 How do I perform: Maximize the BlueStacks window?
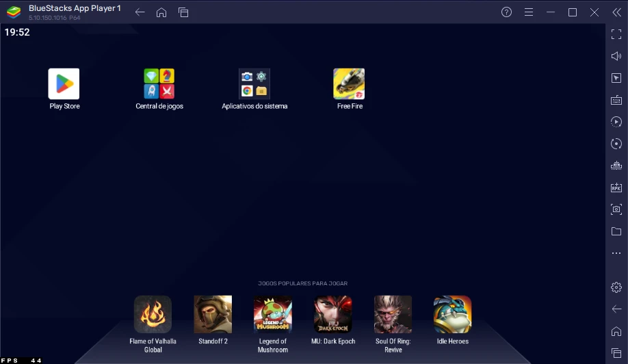click(x=573, y=12)
